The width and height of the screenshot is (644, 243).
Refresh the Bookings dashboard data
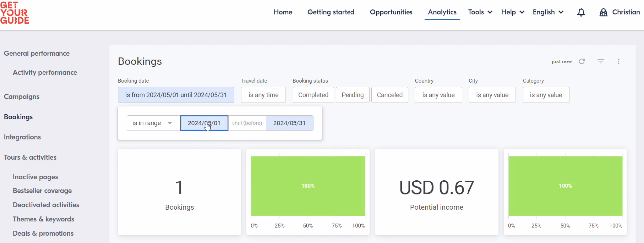(582, 61)
